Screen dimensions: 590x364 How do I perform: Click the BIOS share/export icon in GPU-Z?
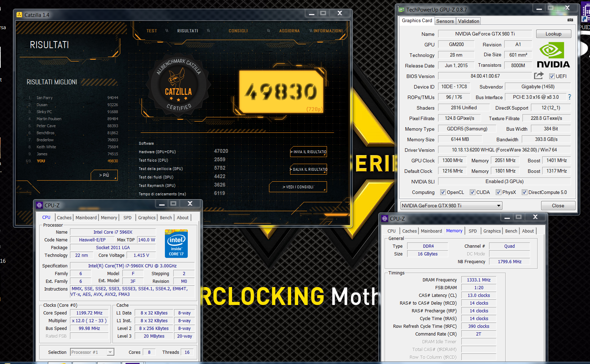coord(539,76)
